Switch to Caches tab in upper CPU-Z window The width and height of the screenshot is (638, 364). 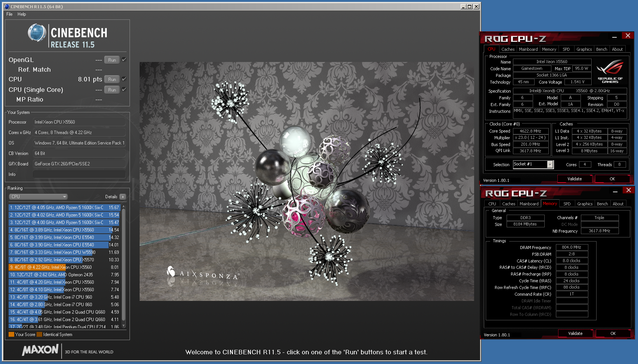(x=508, y=49)
